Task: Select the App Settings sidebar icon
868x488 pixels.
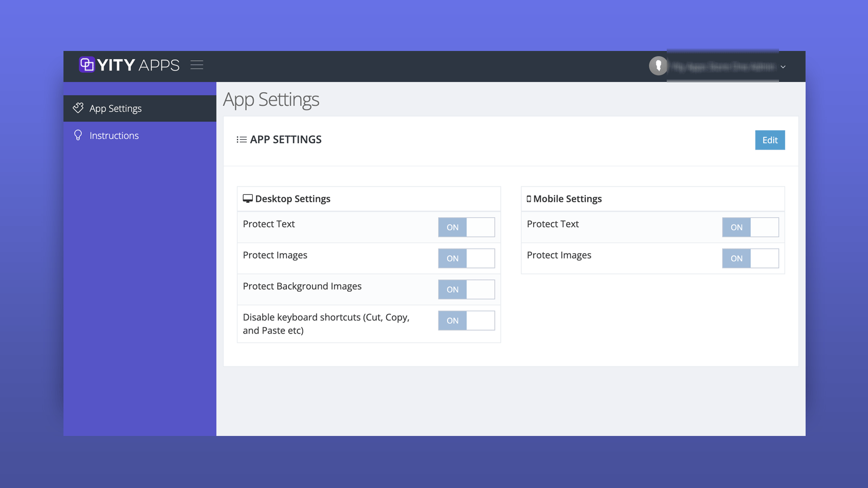Action: tap(78, 108)
